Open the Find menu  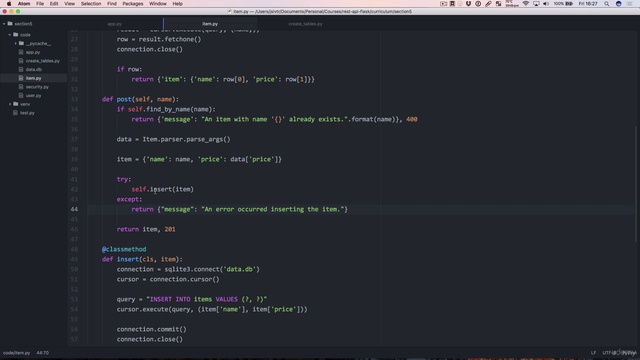112,4
